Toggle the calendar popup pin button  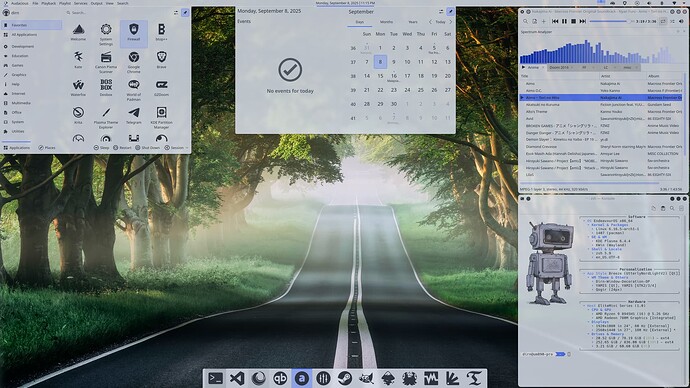450,11
